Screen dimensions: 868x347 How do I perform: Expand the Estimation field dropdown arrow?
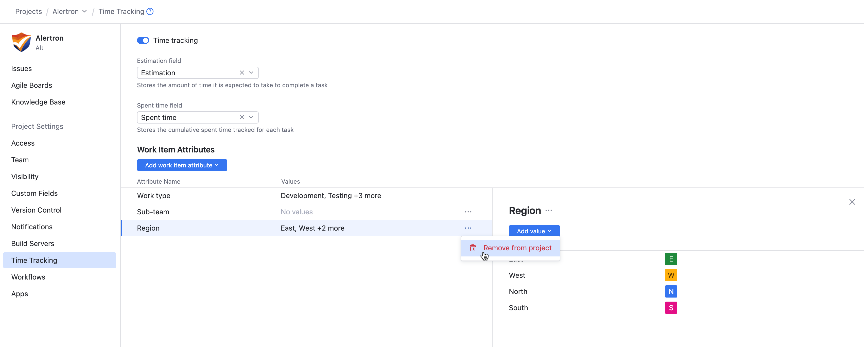click(251, 73)
